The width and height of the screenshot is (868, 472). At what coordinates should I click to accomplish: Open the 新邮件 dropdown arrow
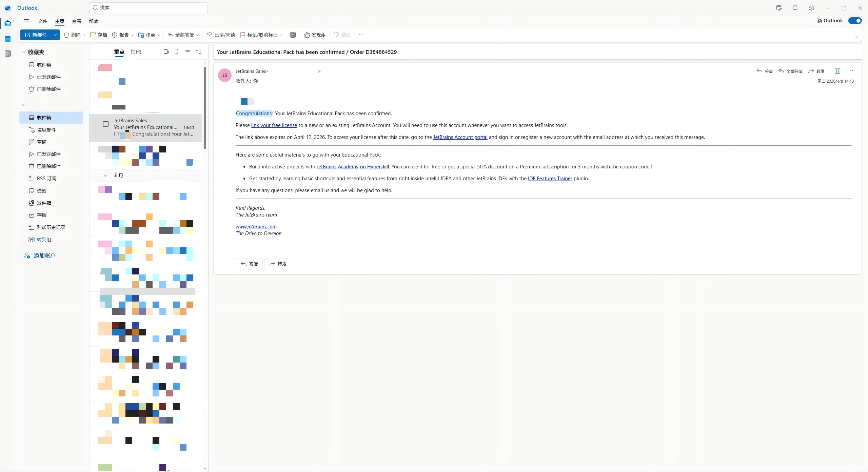(x=55, y=35)
